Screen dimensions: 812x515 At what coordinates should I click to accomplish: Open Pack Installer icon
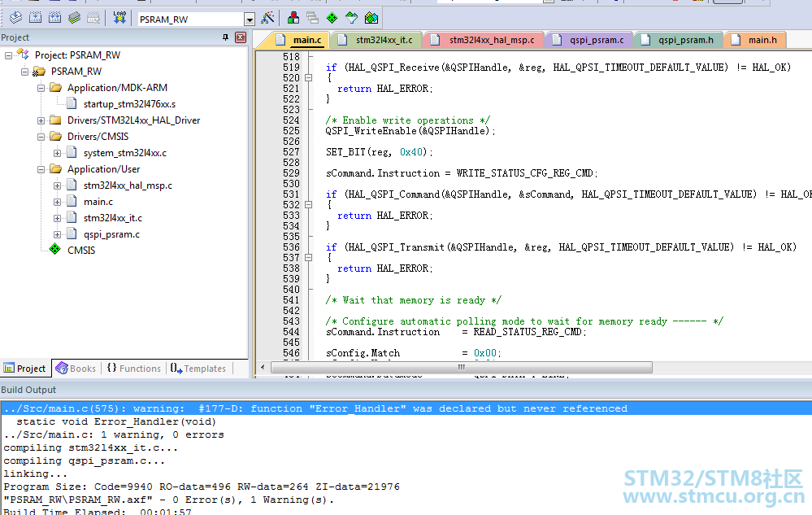tap(371, 18)
